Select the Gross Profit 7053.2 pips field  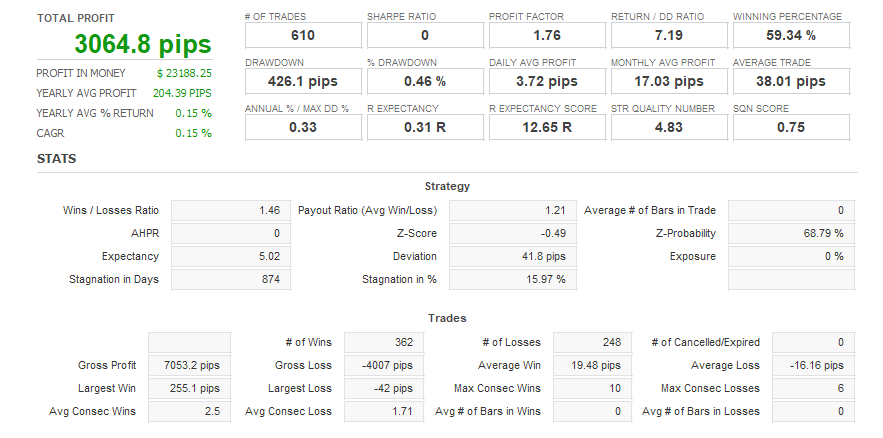click(x=189, y=365)
